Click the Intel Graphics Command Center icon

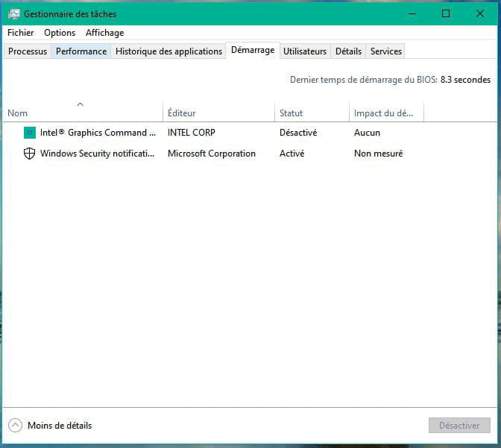pos(30,133)
